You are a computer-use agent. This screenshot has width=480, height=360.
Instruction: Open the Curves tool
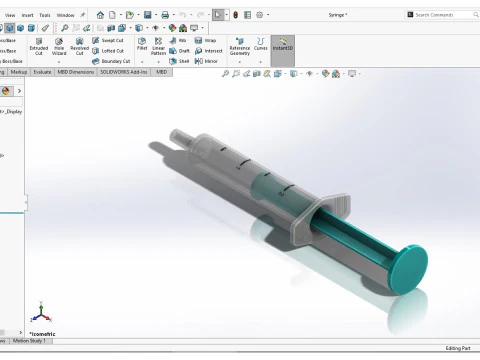261,44
